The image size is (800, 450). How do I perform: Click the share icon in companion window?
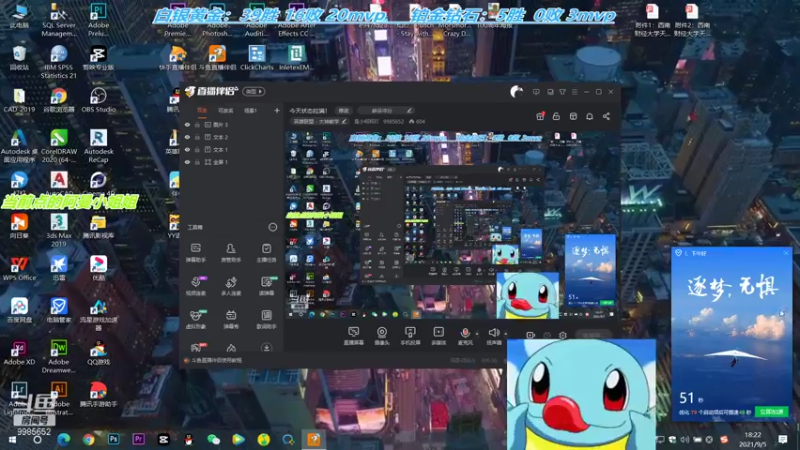[606, 116]
